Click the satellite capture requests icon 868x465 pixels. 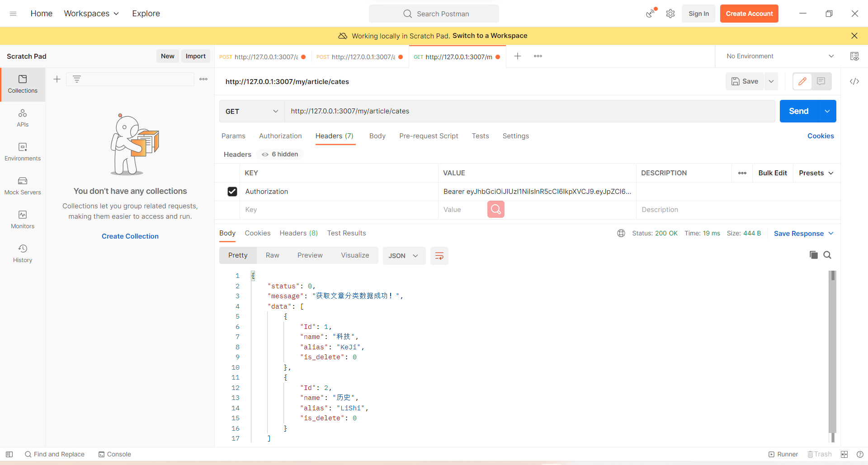[x=651, y=14]
